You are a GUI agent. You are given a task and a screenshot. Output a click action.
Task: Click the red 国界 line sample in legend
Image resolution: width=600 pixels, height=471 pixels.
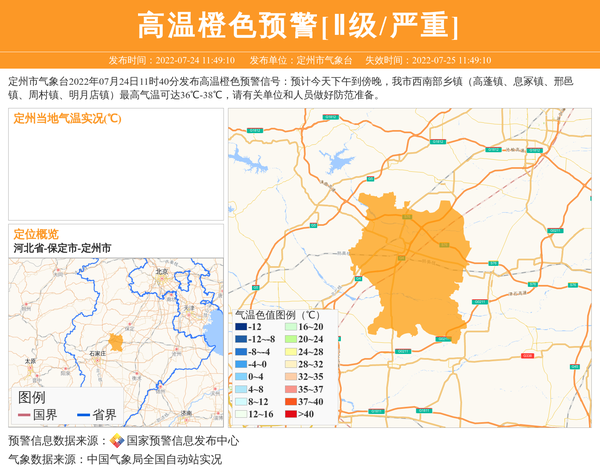[x=24, y=415]
